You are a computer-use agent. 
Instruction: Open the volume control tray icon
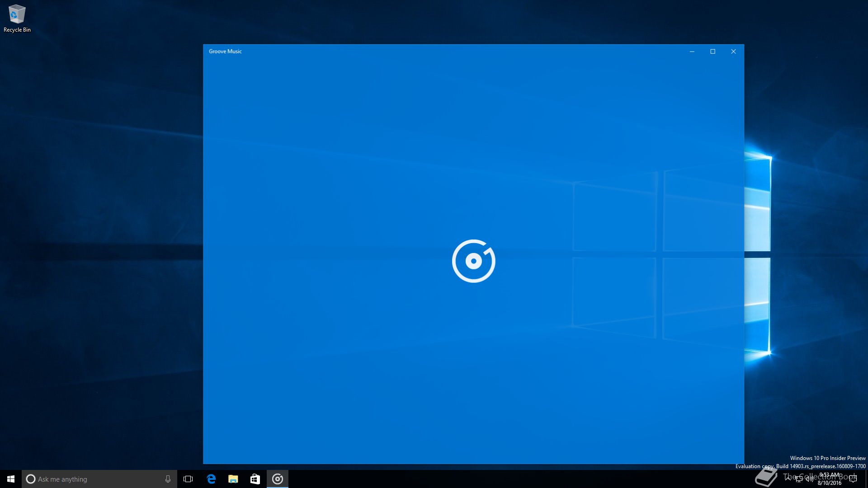tap(809, 479)
